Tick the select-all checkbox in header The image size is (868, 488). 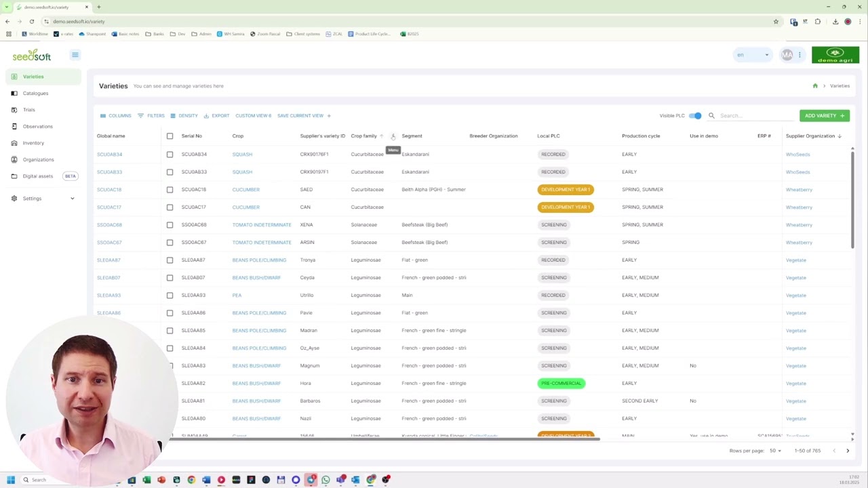click(170, 136)
